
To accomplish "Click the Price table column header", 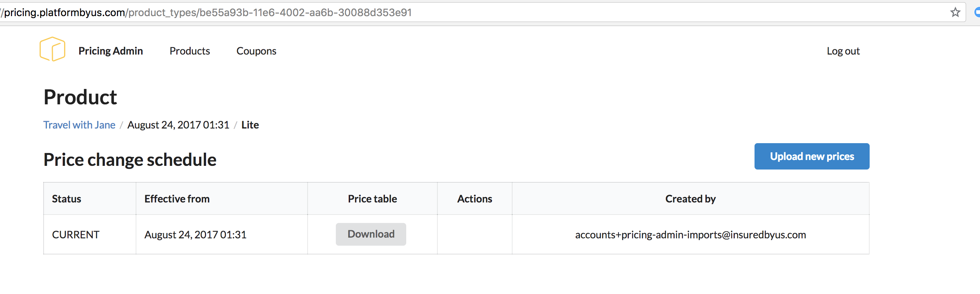I will click(372, 199).
